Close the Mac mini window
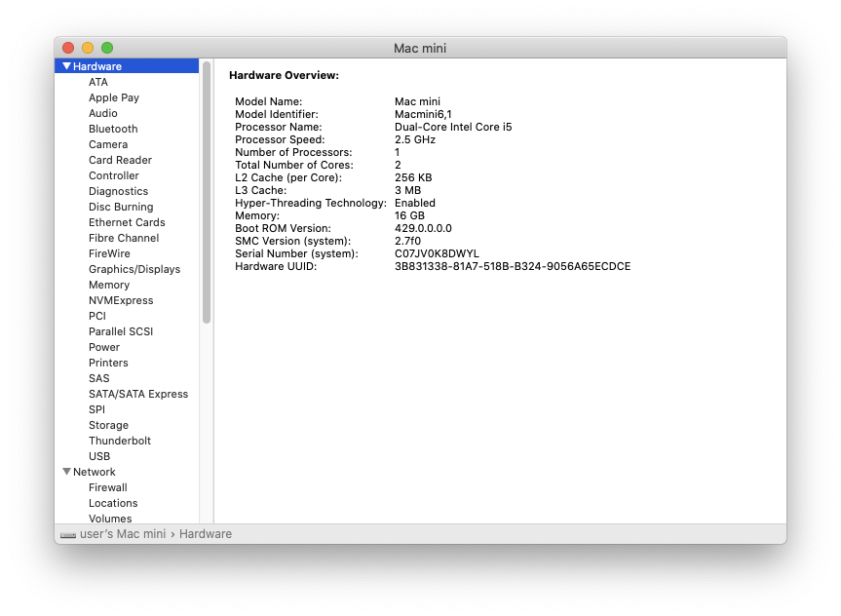This screenshot has width=841, height=616. (x=68, y=48)
